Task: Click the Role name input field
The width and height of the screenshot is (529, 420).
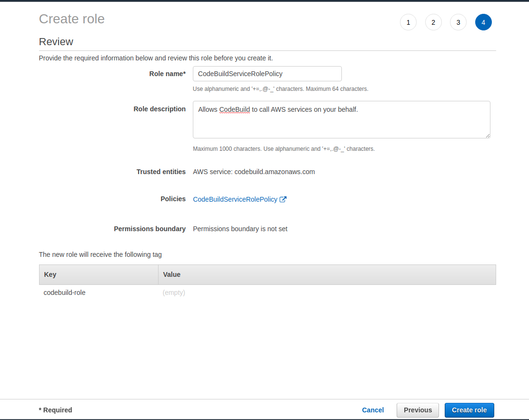Action: (x=267, y=74)
